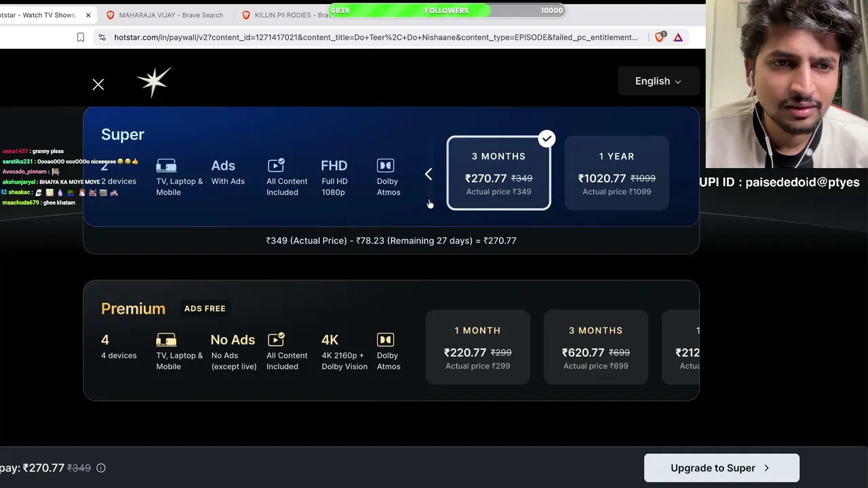The width and height of the screenshot is (868, 488).
Task: Click the "4 devices" text under Premium
Action: coord(119,355)
